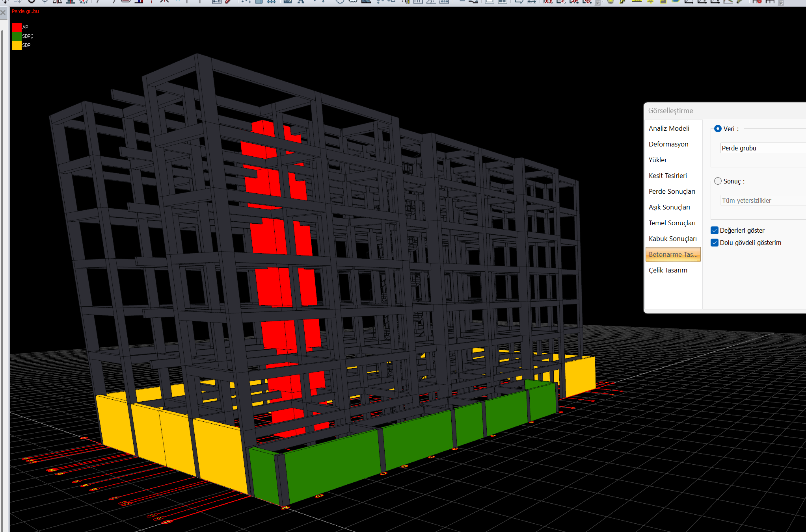806x532 pixels.
Task: Select the Sonuç radio button
Action: (718, 181)
